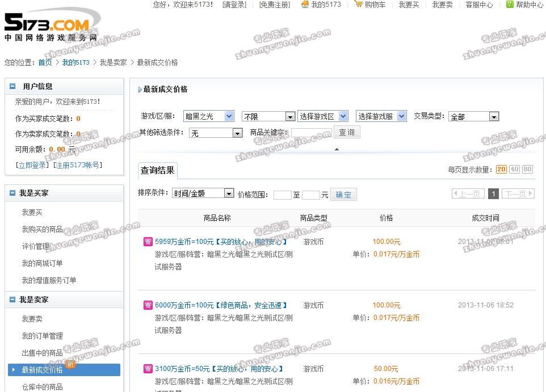
Task: Click the maximum price input box
Action: 311,195
